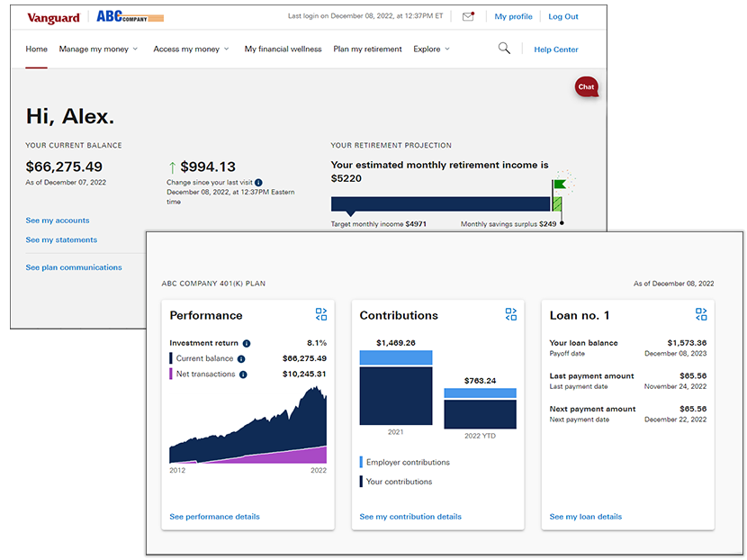Open the Chat bubble
747x560 pixels.
586,86
